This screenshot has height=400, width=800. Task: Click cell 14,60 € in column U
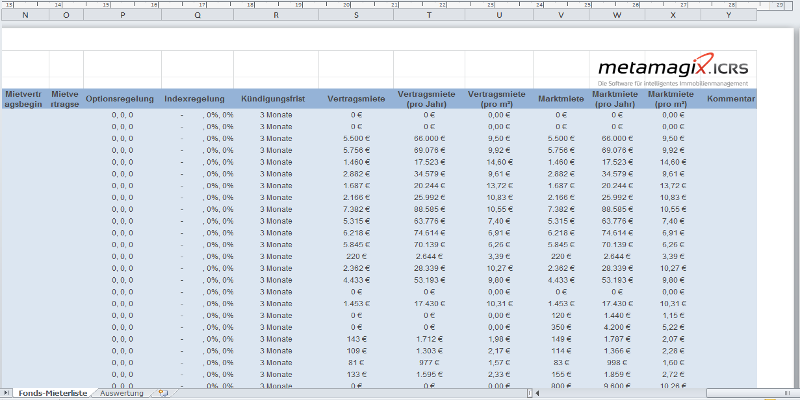(499, 162)
